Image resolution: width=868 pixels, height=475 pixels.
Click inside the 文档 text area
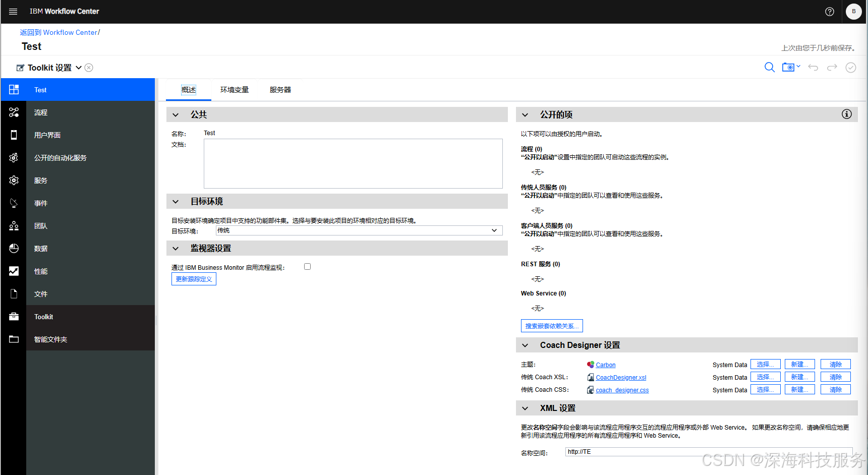coord(353,163)
